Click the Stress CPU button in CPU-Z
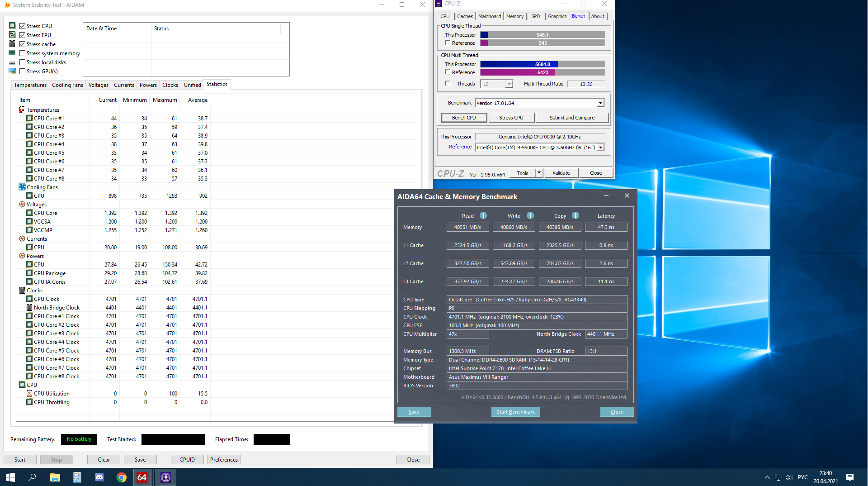The image size is (868, 486). (x=511, y=117)
